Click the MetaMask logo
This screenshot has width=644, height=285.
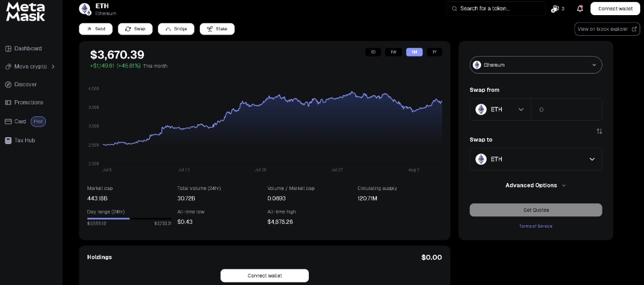pyautogui.click(x=25, y=12)
